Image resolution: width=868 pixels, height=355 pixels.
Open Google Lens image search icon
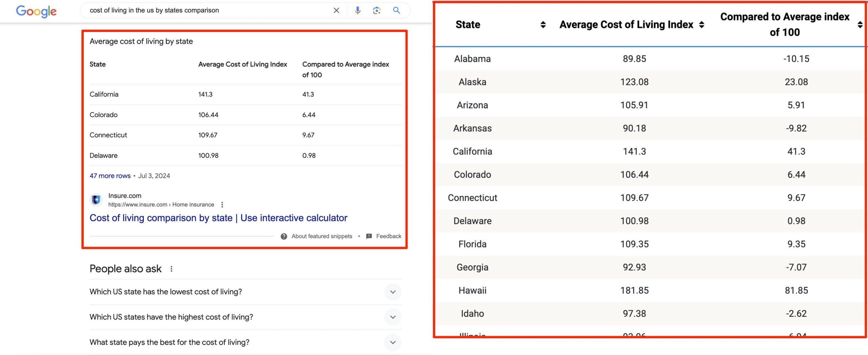point(377,10)
